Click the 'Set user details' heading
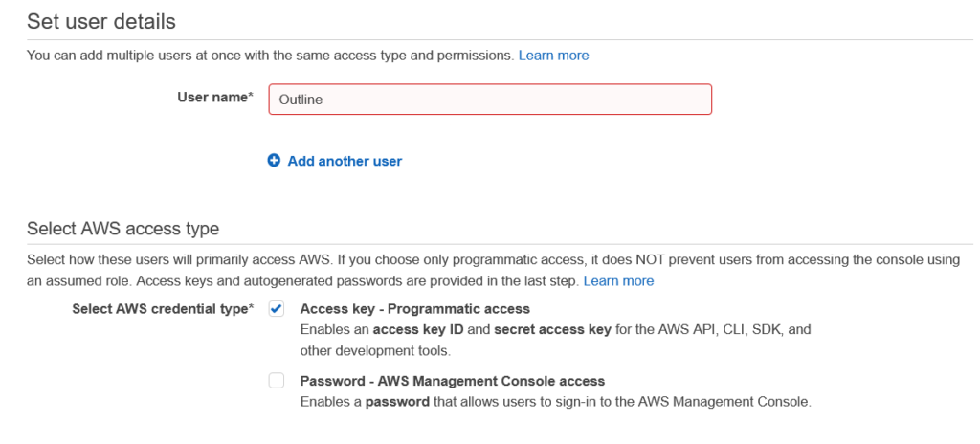Image resolution: width=980 pixels, height=444 pixels. tap(101, 22)
